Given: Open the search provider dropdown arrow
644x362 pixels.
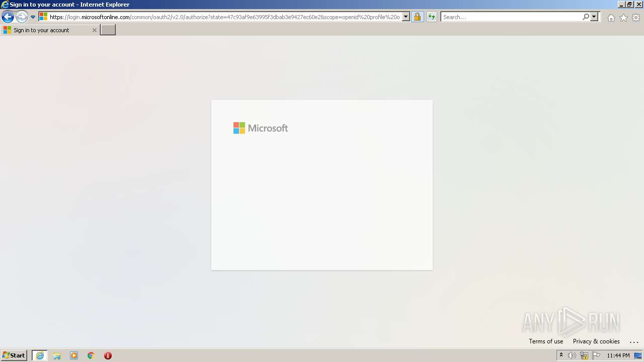Looking at the screenshot, I should 594,17.
